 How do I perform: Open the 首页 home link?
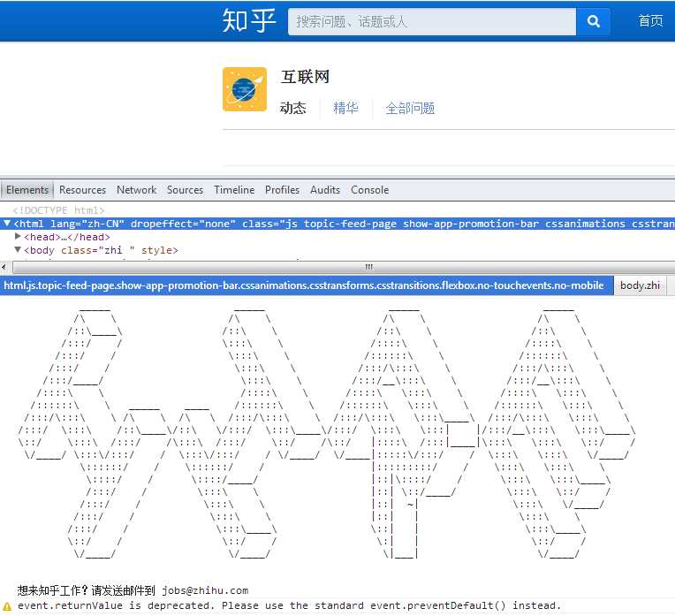(650, 20)
